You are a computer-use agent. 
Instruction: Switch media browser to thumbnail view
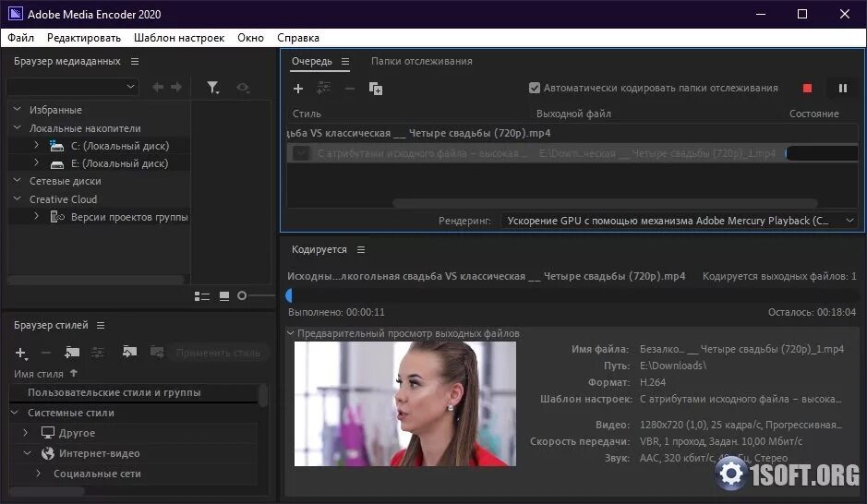pyautogui.click(x=224, y=296)
